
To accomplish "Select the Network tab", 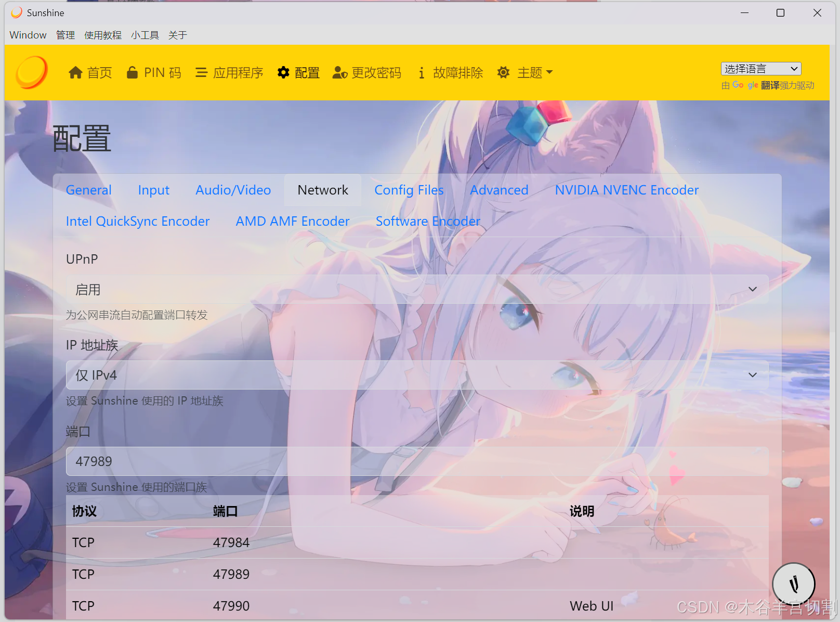I will 323,190.
